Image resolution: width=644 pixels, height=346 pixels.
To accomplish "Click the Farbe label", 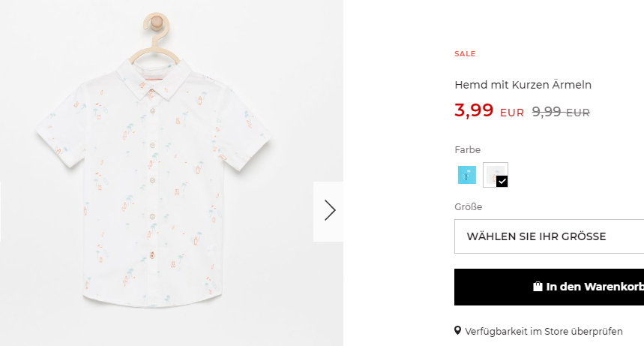I will [467, 150].
